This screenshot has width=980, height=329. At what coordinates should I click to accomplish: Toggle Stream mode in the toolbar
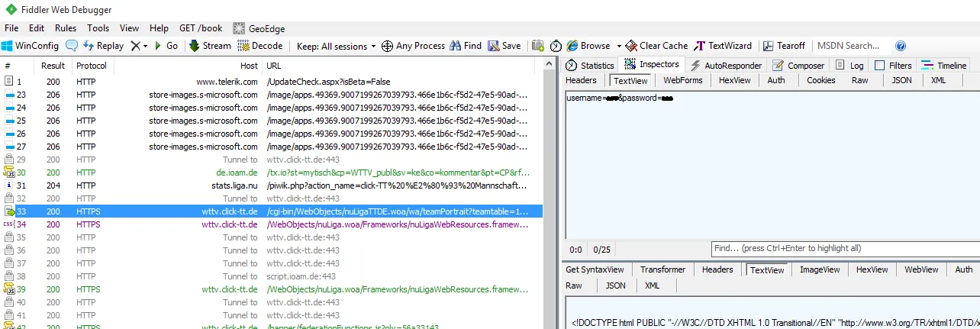click(x=210, y=46)
